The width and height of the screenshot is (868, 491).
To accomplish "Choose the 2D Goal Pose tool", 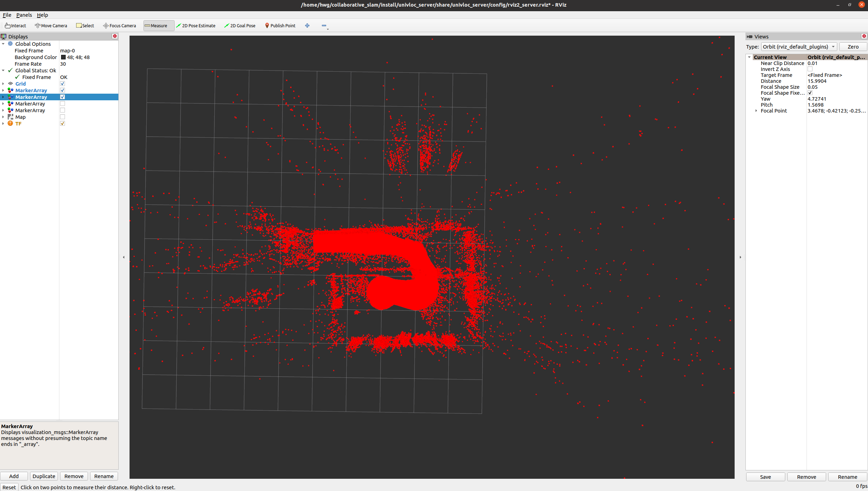I will 240,26.
